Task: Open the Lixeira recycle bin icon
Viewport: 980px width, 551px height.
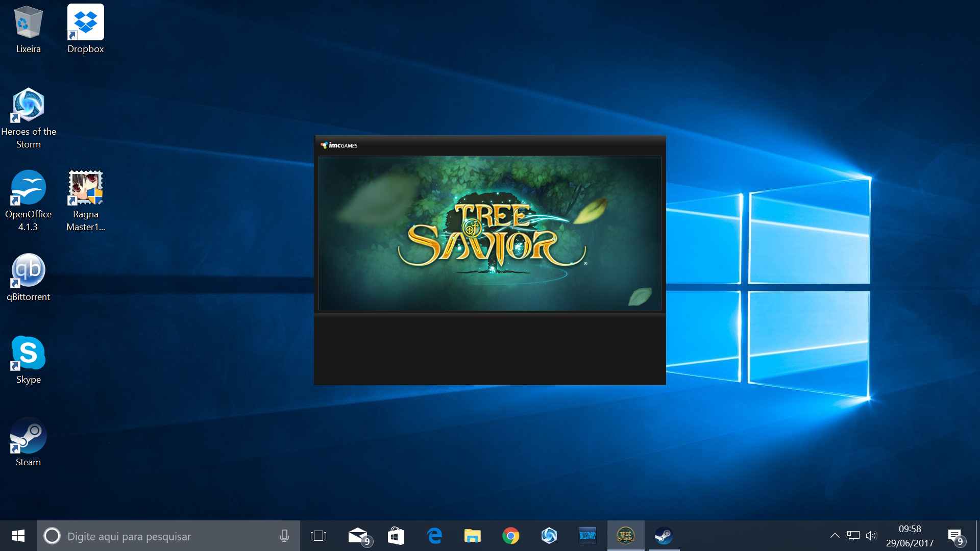Action: (28, 23)
